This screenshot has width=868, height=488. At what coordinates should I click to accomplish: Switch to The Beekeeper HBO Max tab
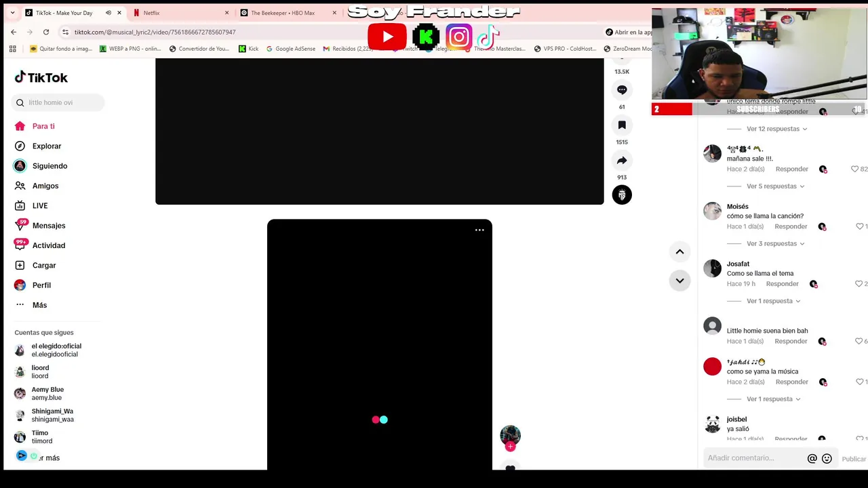[x=289, y=13]
